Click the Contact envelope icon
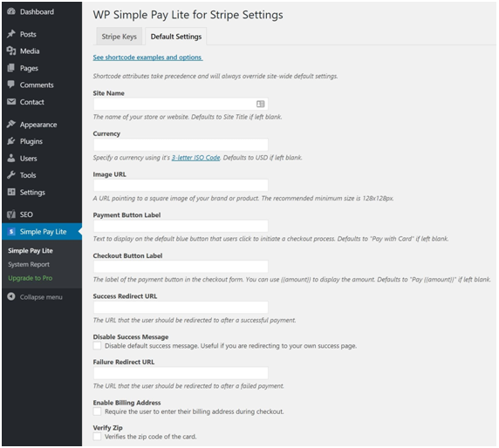The height and width of the screenshot is (448, 499). (x=11, y=102)
